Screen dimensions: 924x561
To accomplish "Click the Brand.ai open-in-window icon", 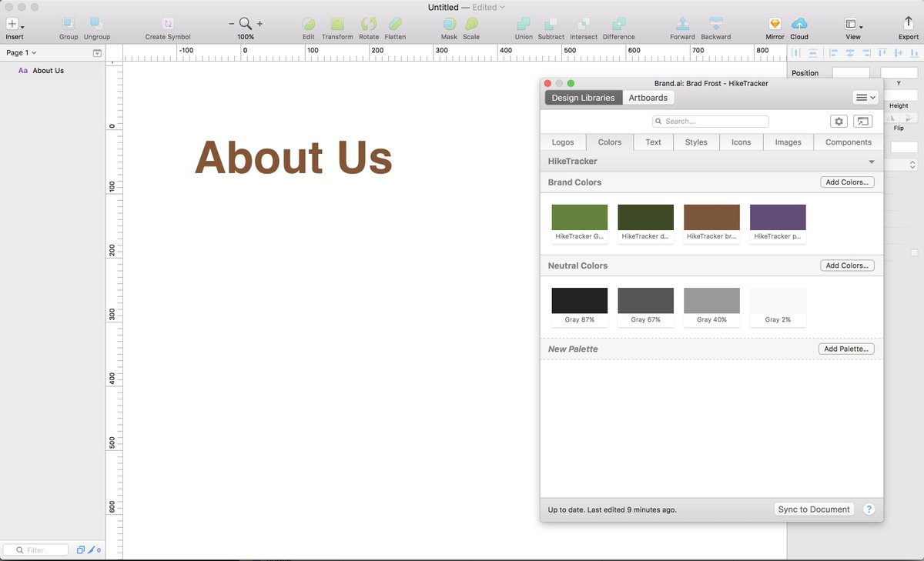I will tap(862, 122).
